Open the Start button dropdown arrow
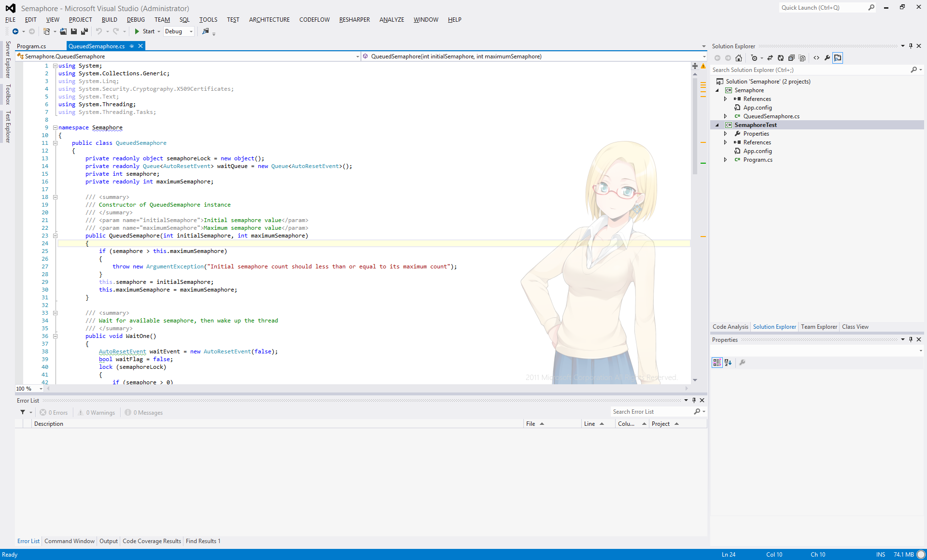The image size is (927, 560). point(159,31)
